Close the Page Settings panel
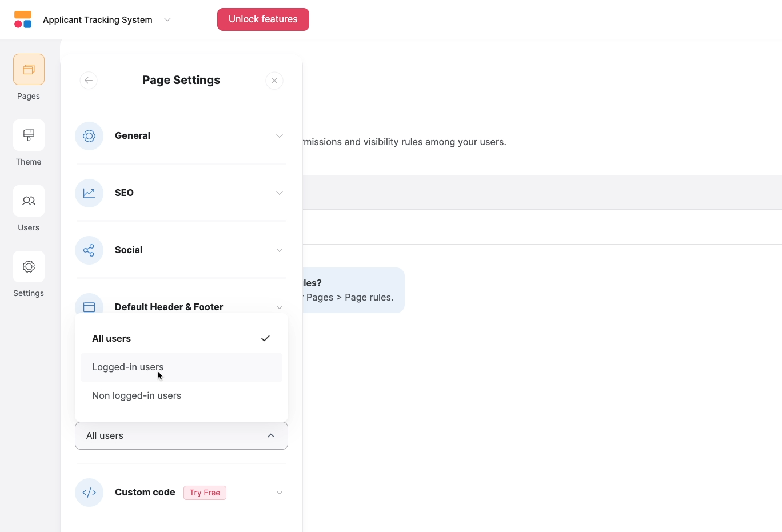 pos(274,81)
